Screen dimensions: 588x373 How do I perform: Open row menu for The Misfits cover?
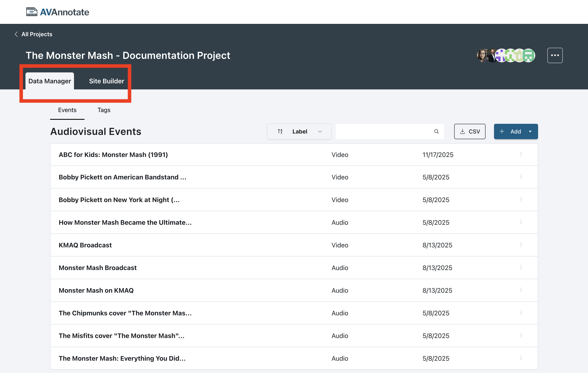521,335
